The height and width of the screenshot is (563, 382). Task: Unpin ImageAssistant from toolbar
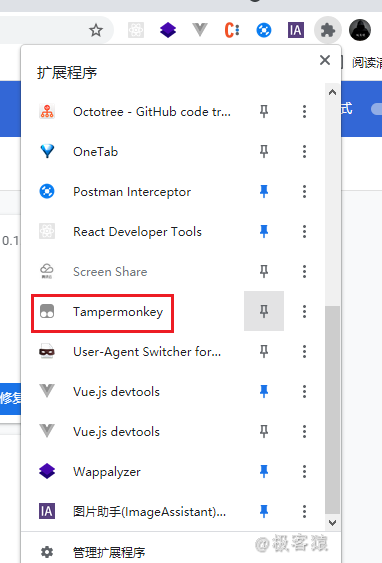(264, 511)
